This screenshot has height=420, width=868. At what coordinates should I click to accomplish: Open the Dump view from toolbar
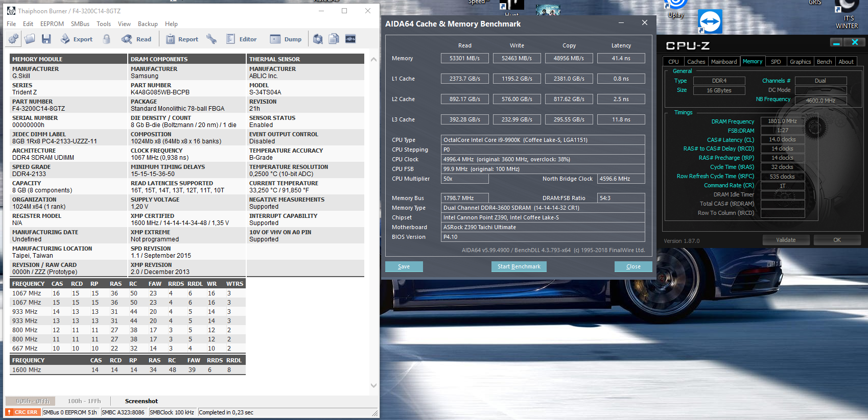click(x=286, y=39)
